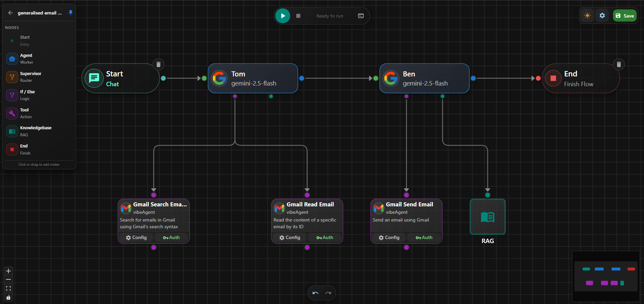Save the workflow
644x304 pixels.
click(625, 16)
